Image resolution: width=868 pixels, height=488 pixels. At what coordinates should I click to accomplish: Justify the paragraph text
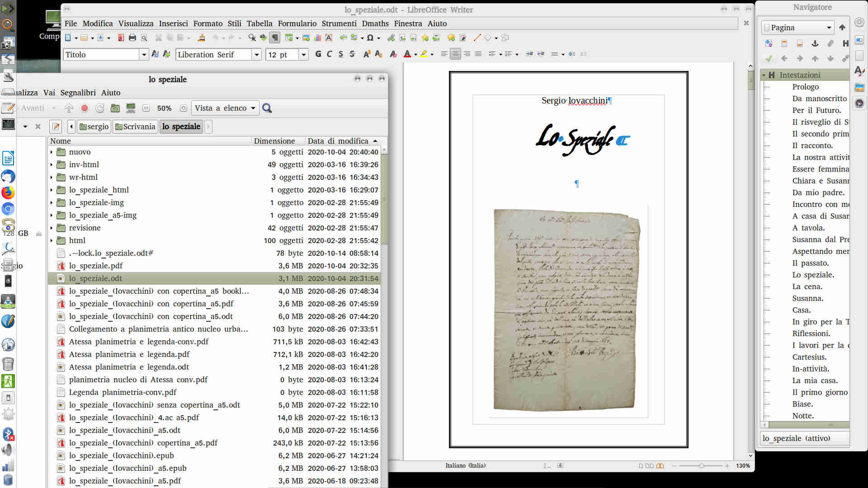tap(478, 54)
